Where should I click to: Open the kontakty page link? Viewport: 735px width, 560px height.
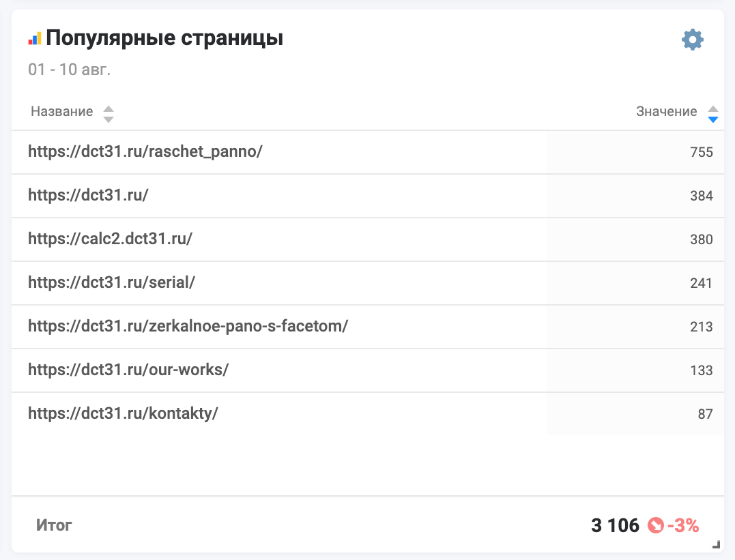123,413
